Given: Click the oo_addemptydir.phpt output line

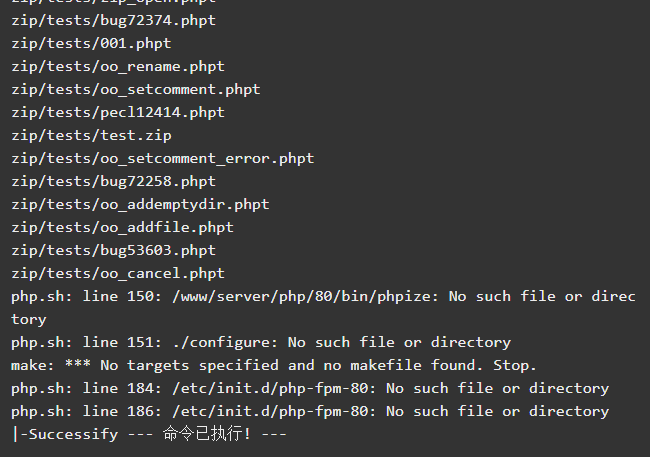Looking at the screenshot, I should 141,205.
